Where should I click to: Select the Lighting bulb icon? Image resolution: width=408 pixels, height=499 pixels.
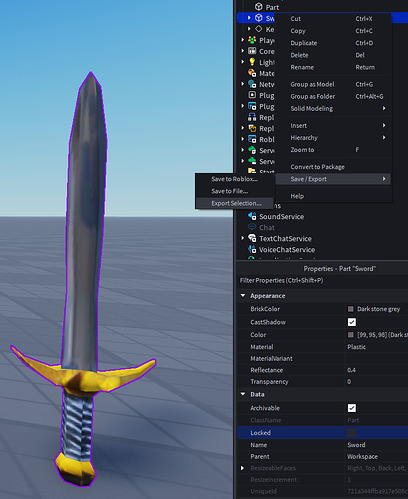[x=252, y=62]
